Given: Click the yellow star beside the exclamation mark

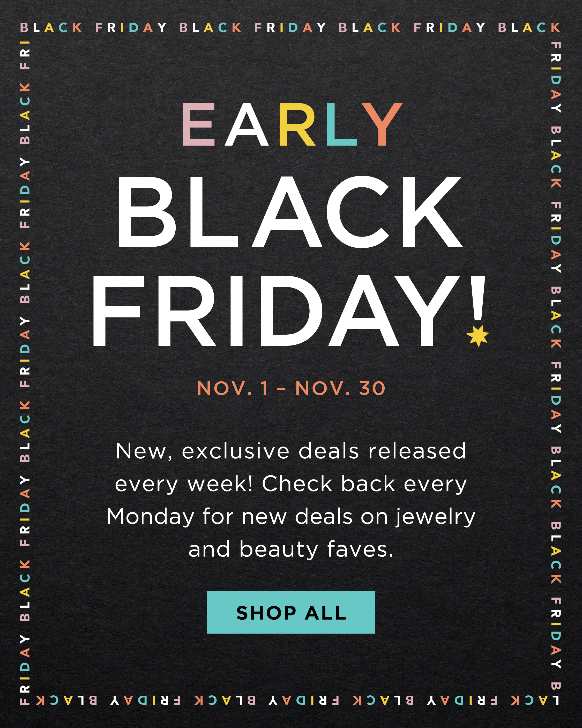Looking at the screenshot, I should (478, 336).
